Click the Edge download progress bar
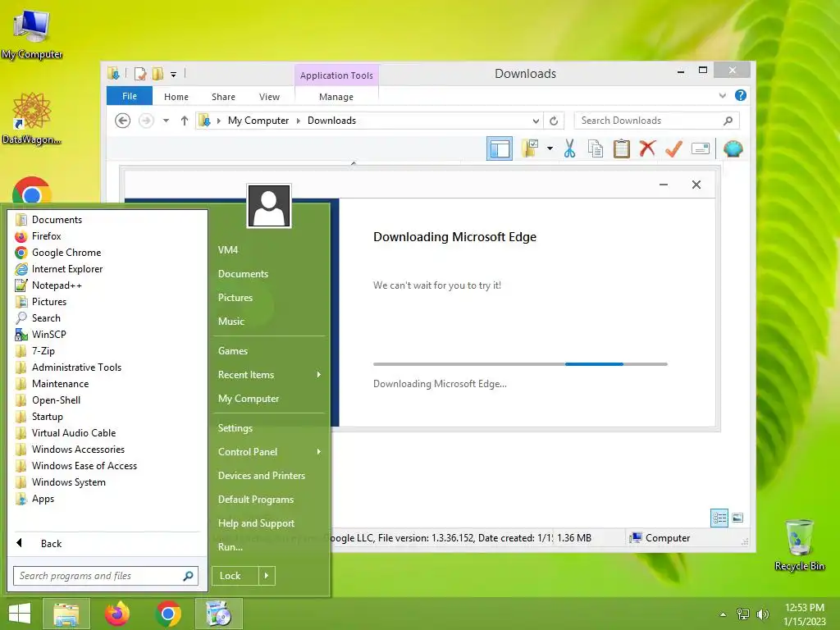The width and height of the screenshot is (840, 630). click(520, 363)
